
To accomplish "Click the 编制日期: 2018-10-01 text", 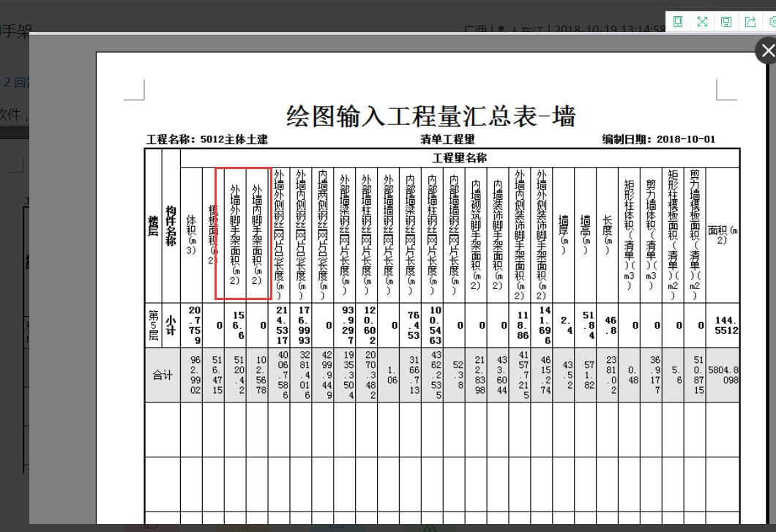I will click(659, 140).
